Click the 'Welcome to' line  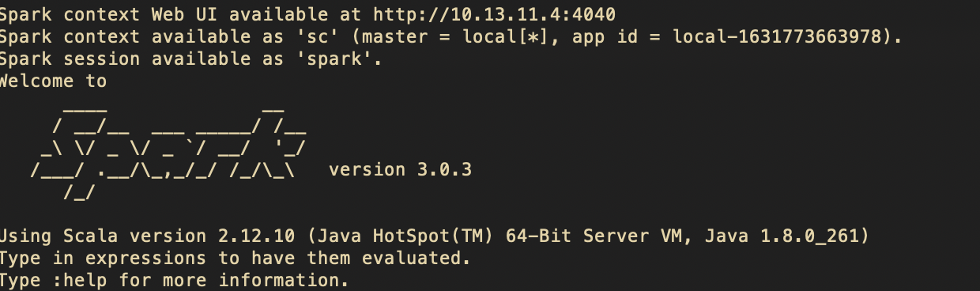(53, 81)
